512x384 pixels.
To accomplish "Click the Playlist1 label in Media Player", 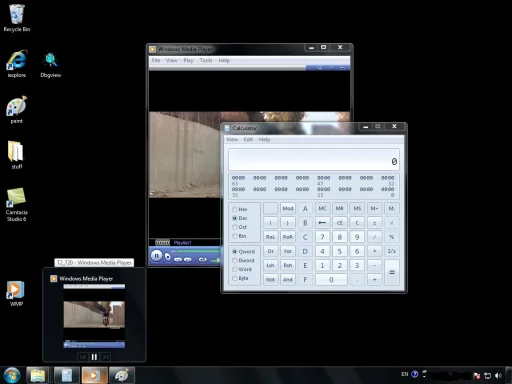I will tap(183, 243).
